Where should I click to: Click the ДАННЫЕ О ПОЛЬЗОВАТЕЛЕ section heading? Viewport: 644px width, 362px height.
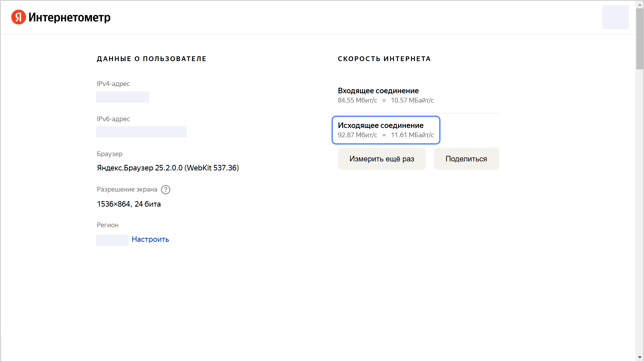(151, 59)
